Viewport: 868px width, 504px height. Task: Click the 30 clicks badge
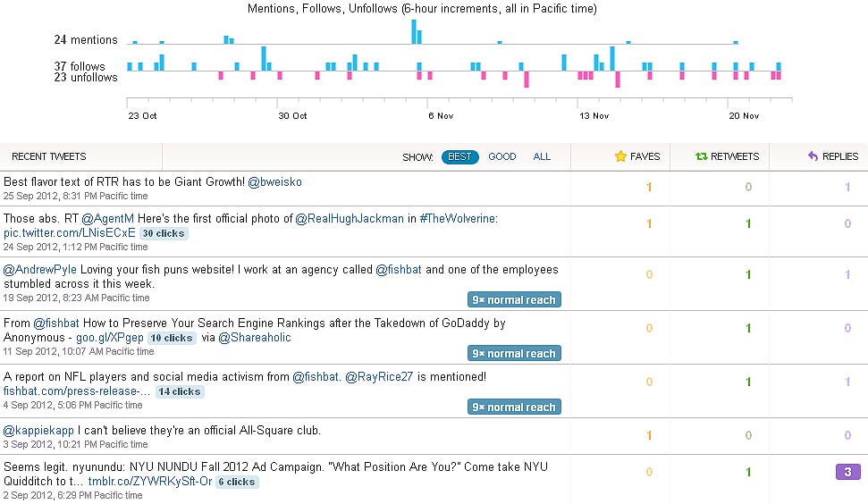tap(164, 233)
